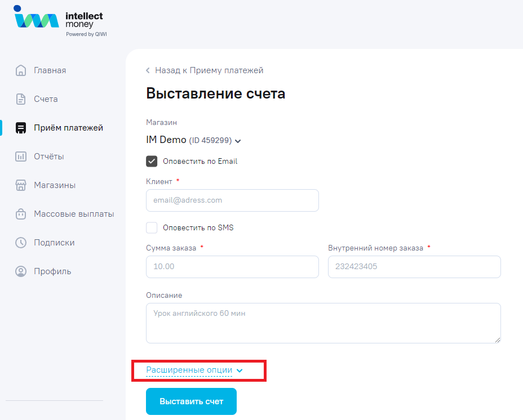Focus the Клиент email input field
Screen dimensions: 523x420
click(x=233, y=200)
